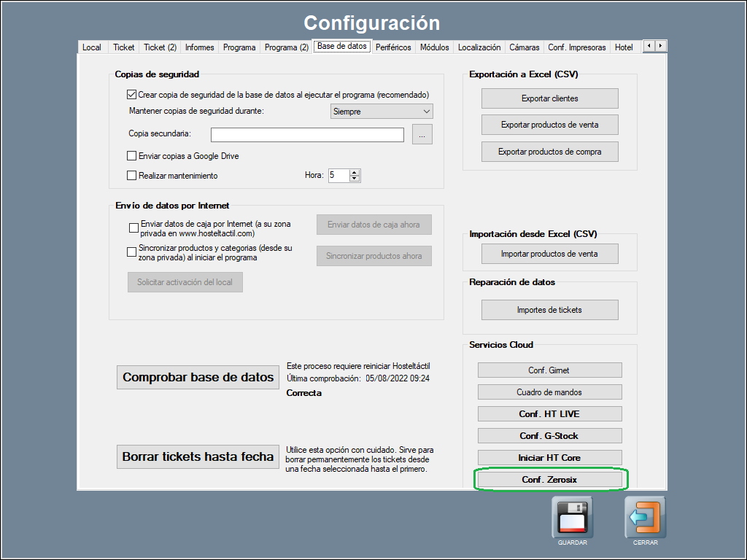Open the Conf. Impresoras tab
The height and width of the screenshot is (560, 747).
[576, 47]
